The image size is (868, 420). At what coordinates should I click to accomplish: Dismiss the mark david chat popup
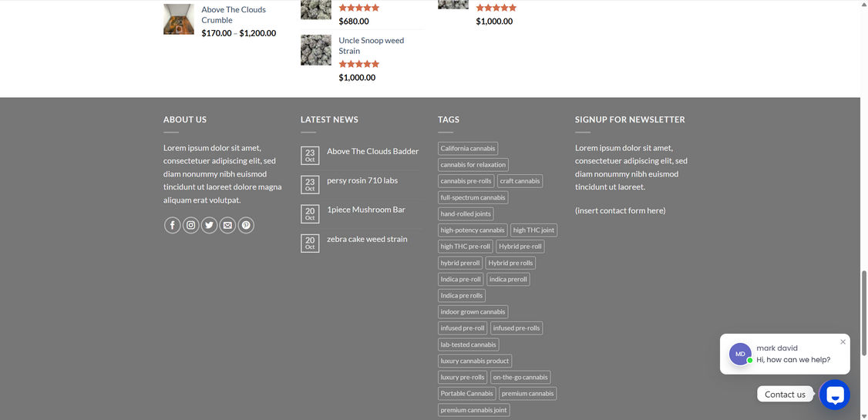[843, 341]
